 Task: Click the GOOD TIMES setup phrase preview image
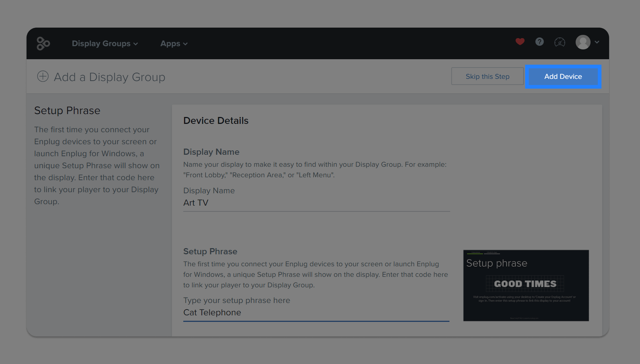pyautogui.click(x=526, y=286)
